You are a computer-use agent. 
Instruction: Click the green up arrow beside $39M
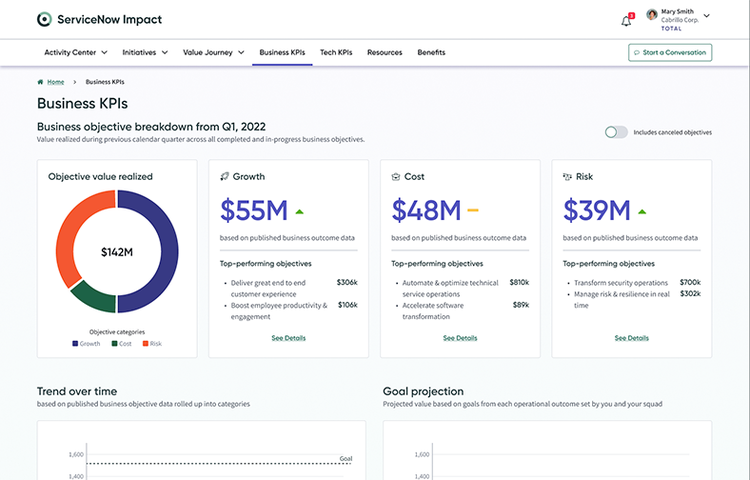click(642, 211)
